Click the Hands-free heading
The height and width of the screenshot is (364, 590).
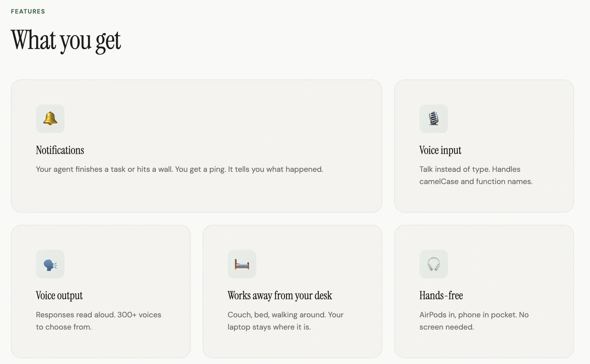(441, 295)
